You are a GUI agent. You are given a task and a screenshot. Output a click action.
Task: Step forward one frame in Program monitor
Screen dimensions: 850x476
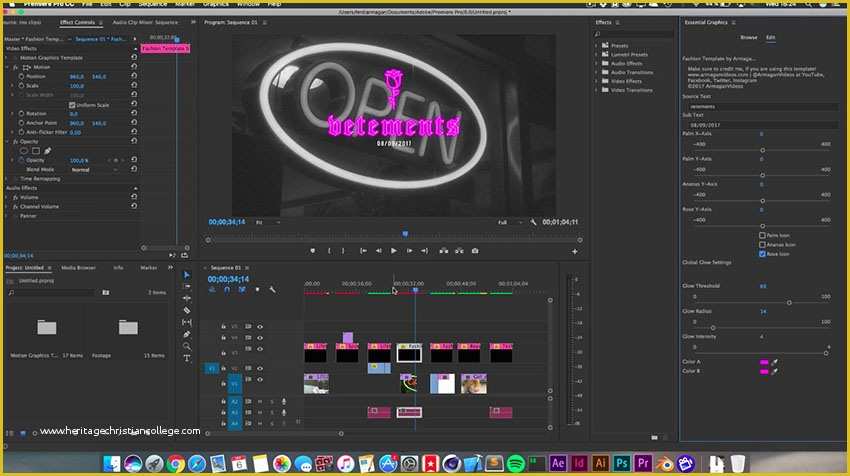pos(409,251)
